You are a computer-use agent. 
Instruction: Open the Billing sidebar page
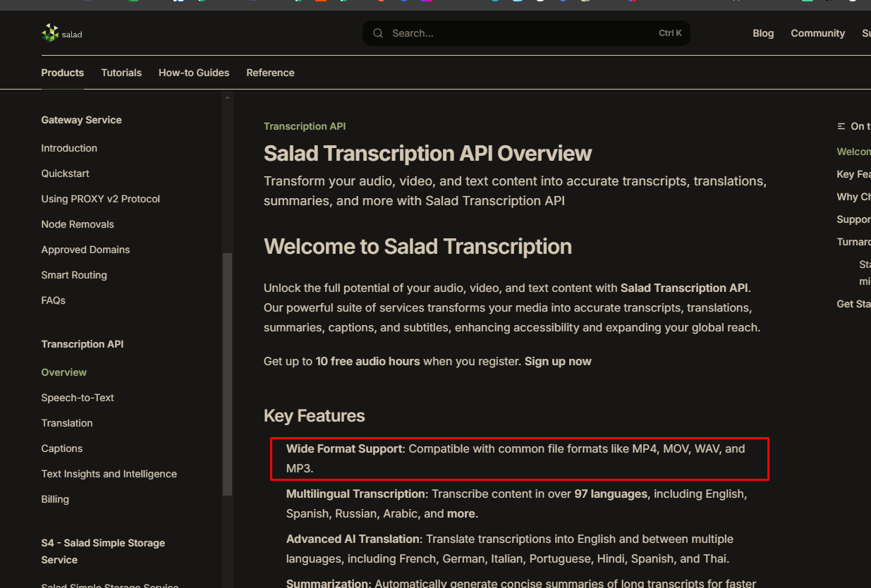(x=55, y=499)
